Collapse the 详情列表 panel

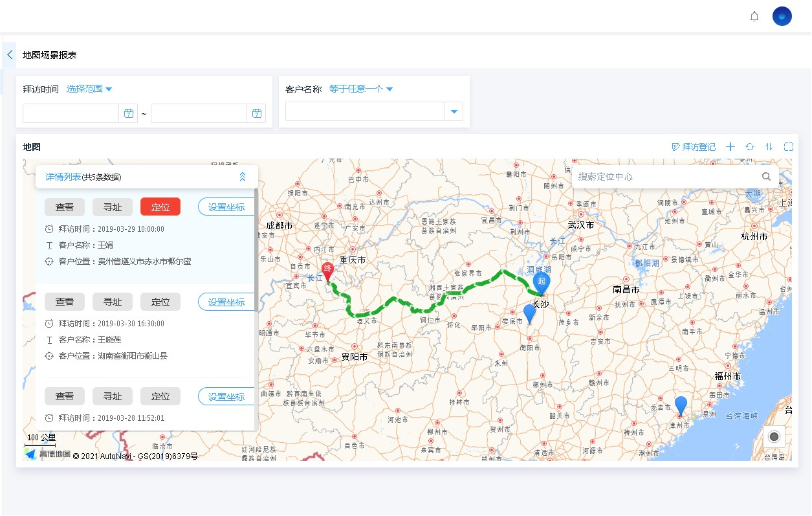(x=243, y=177)
